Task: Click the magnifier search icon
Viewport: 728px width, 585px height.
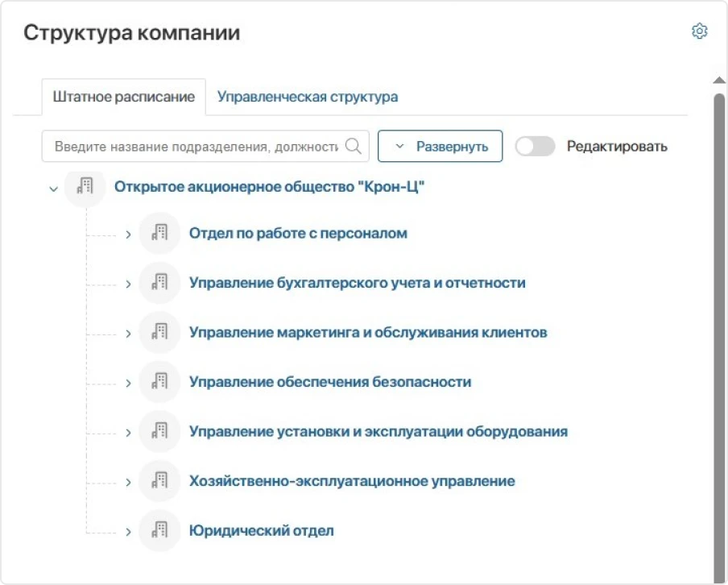Action: pyautogui.click(x=353, y=147)
